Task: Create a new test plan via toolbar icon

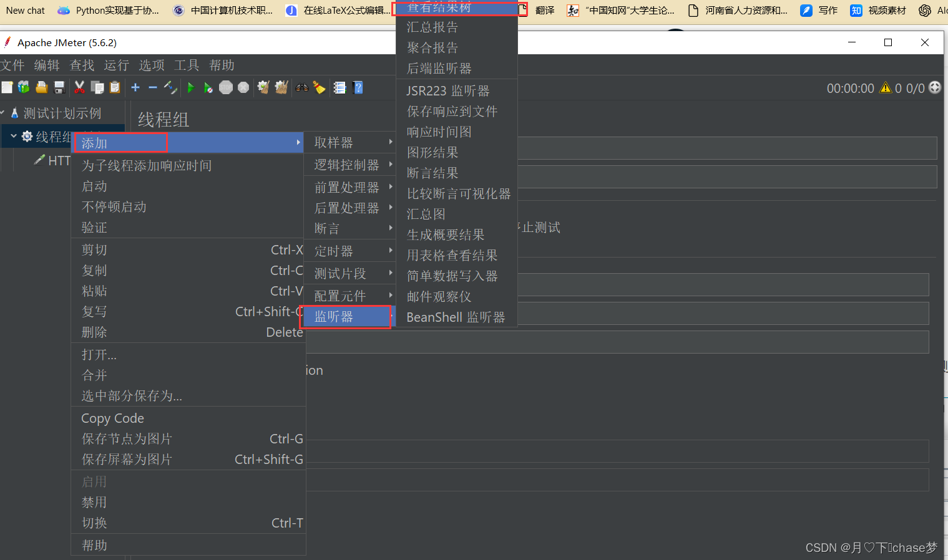Action: (x=7, y=87)
